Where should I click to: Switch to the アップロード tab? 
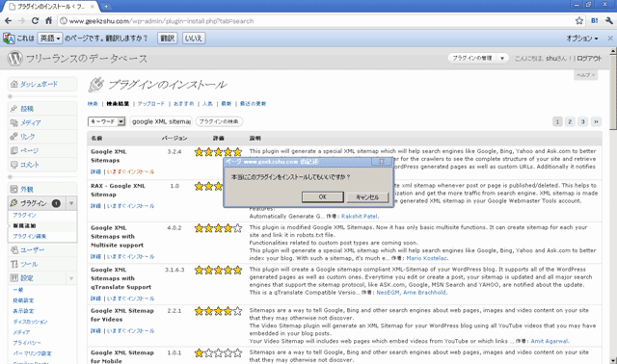[151, 104]
